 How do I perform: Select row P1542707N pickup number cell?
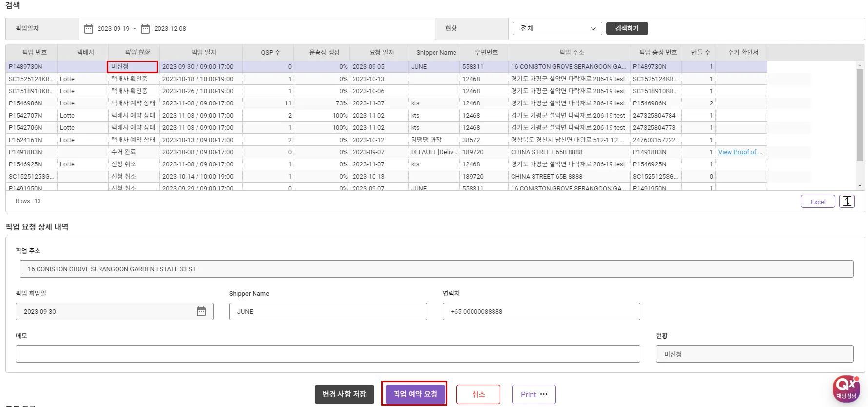pos(32,116)
